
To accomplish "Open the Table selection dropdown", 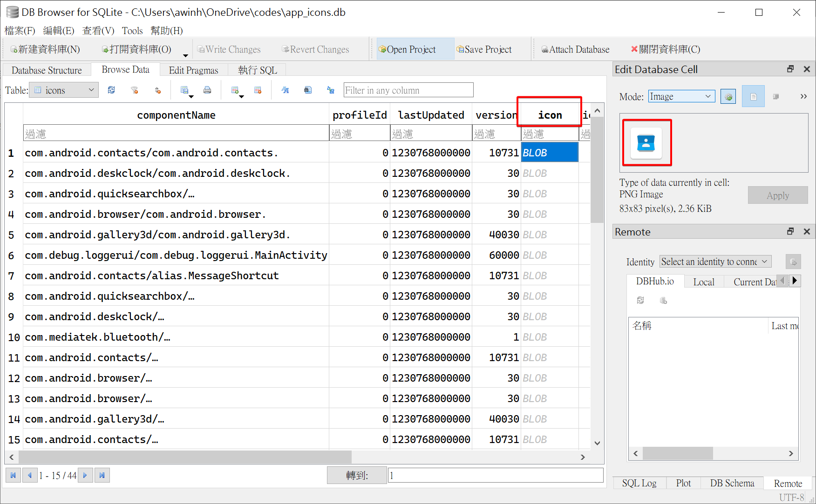I will coord(64,90).
